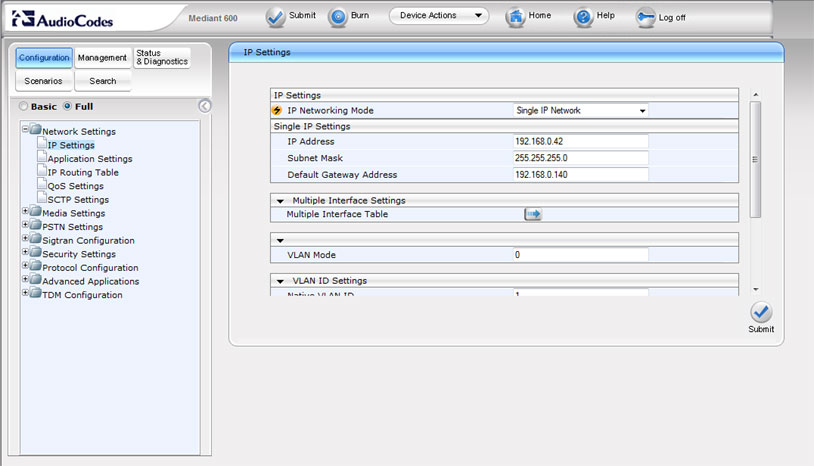The image size is (814, 466).
Task: Expand the Sigtran Configuration tree node
Action: pos(25,238)
